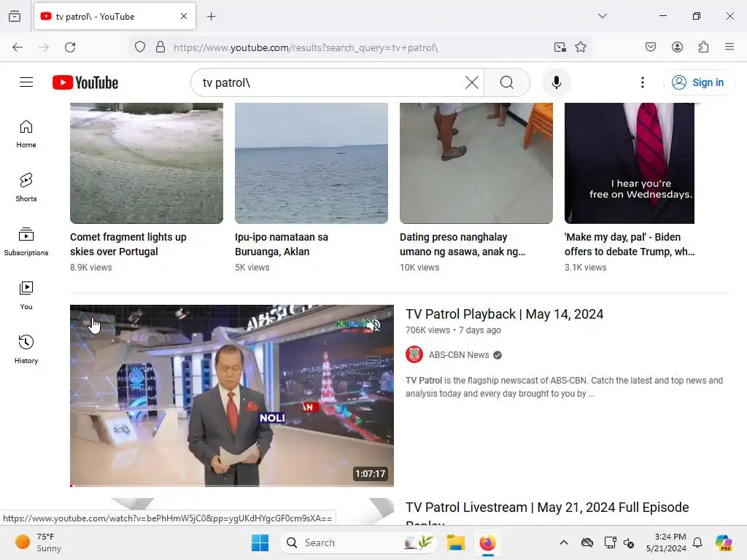The image size is (747, 560).
Task: Open History in the sidebar
Action: click(x=26, y=349)
